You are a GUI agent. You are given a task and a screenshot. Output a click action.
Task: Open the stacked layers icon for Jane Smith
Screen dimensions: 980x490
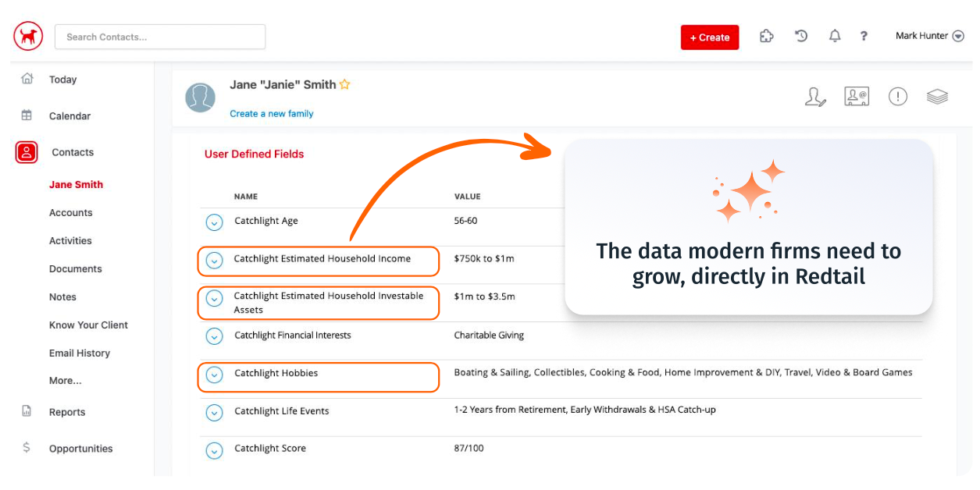click(x=937, y=97)
